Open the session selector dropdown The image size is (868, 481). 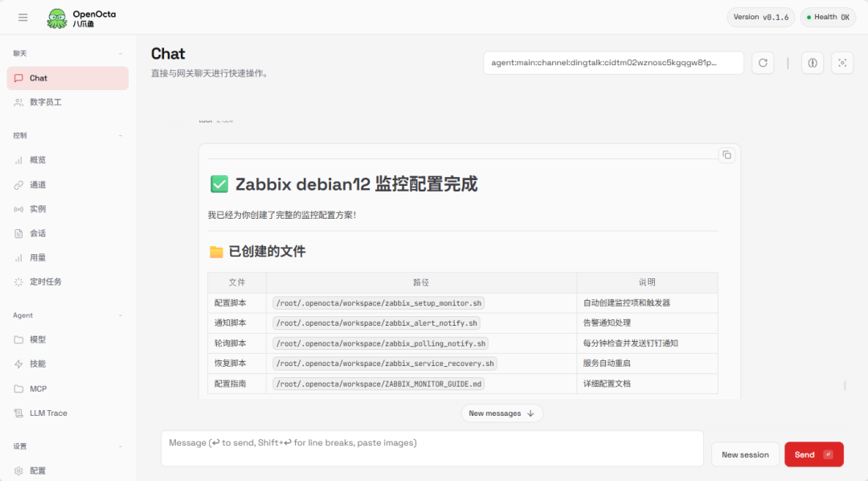[613, 63]
